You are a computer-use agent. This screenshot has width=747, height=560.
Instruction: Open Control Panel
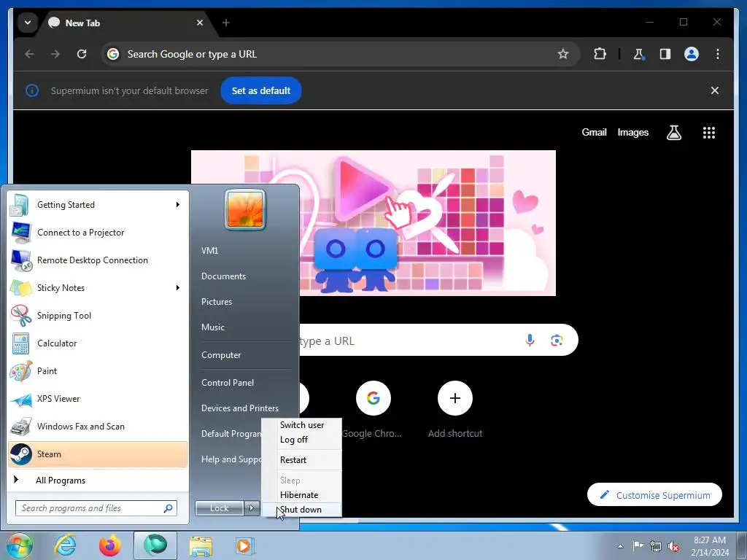coord(228,382)
